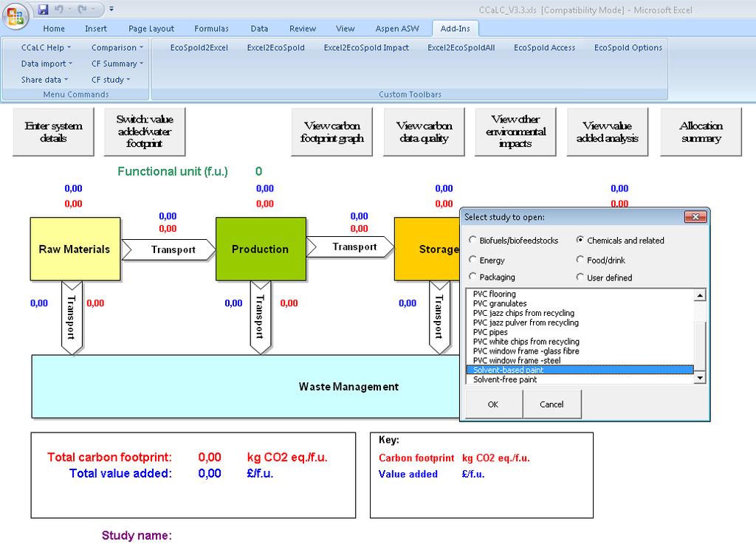Go to the Formulas tab
This screenshot has height=555, width=756.
pos(211,29)
